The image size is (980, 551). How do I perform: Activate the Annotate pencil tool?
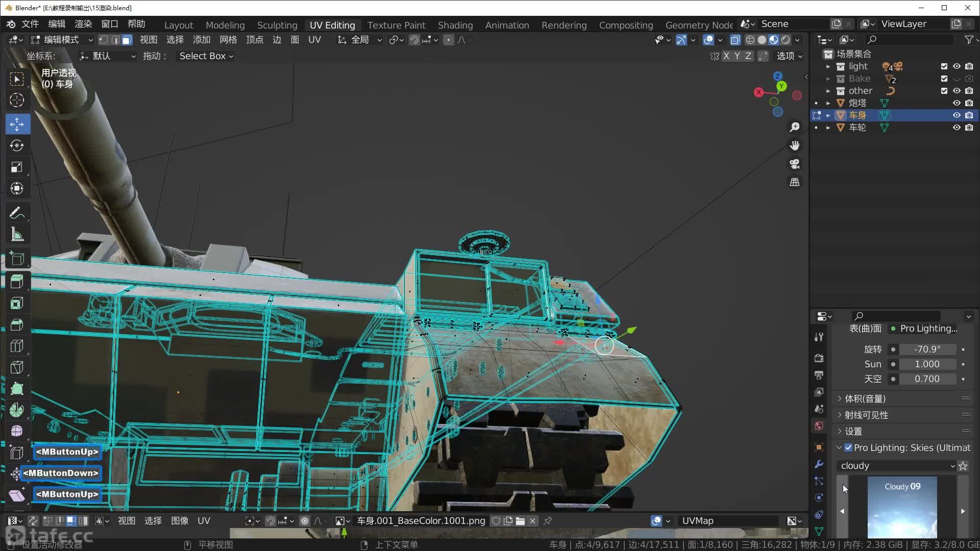tap(17, 212)
